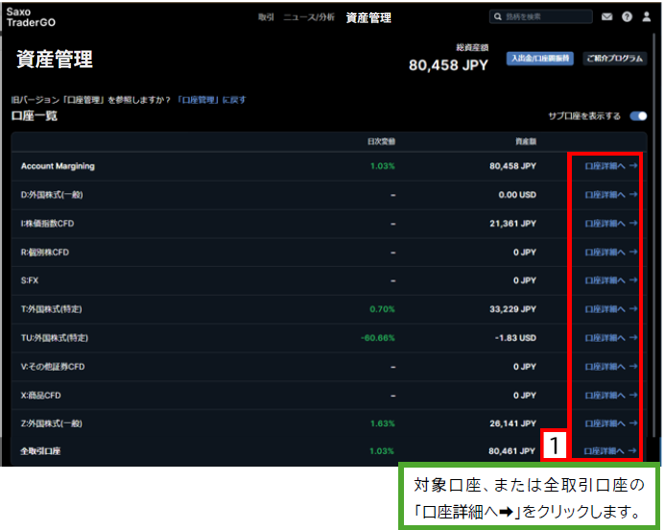664x531 pixels.
Task: Click the X:商品CFD account name
Action: [x=41, y=395]
